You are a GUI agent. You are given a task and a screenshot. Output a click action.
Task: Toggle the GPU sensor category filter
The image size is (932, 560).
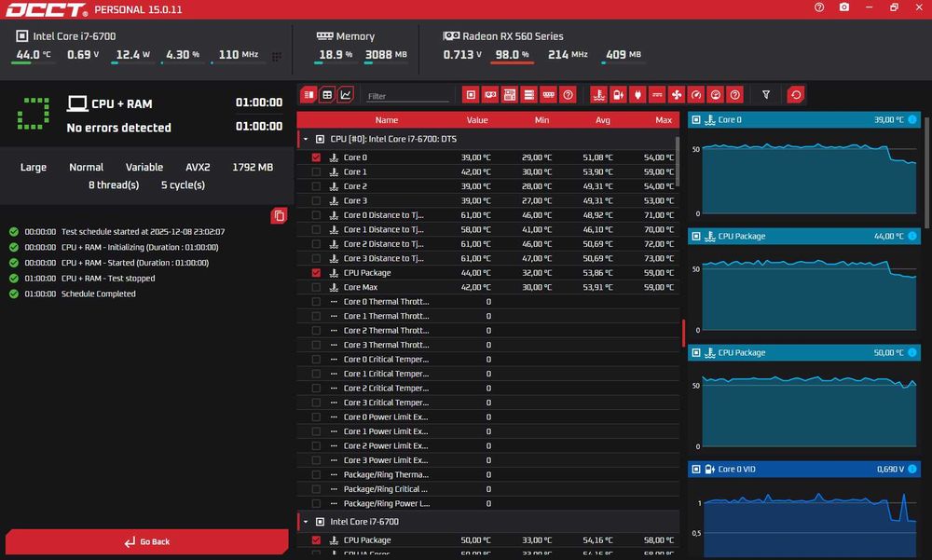tap(490, 94)
